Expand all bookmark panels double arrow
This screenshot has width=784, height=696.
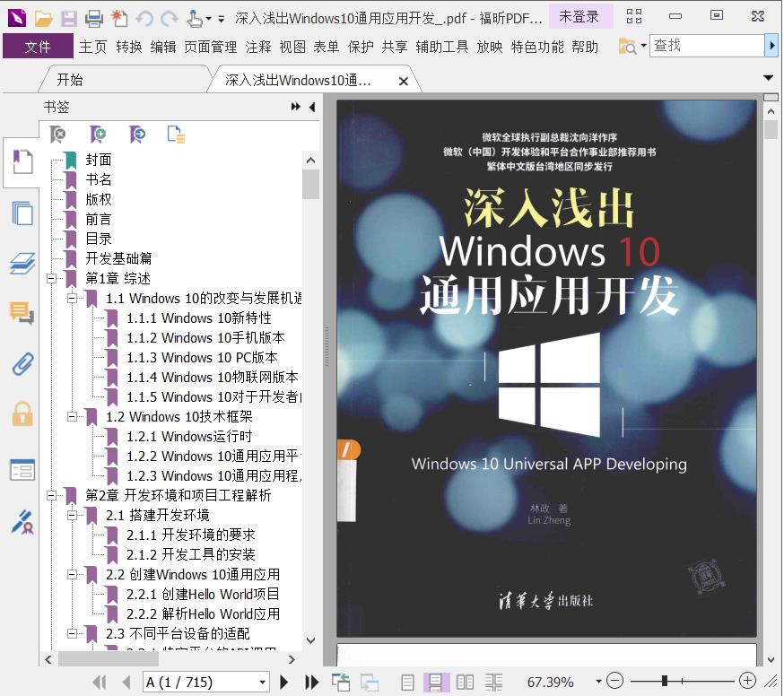pyautogui.click(x=295, y=107)
